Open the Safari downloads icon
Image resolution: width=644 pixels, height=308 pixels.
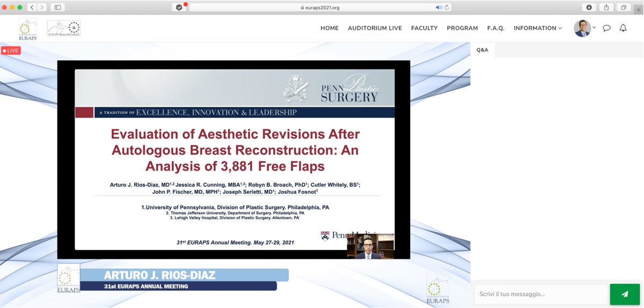589,8
